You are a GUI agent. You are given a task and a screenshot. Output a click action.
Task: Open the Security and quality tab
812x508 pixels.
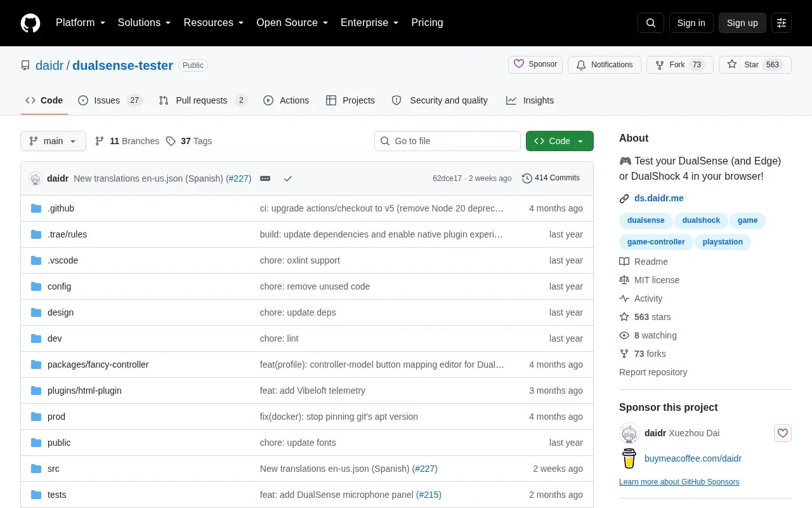(440, 100)
